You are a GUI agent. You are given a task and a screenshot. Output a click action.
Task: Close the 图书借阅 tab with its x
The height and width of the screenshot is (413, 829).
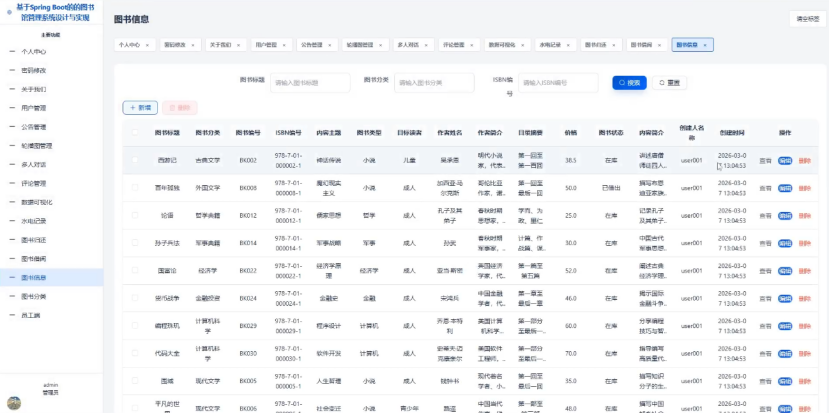[659, 45]
